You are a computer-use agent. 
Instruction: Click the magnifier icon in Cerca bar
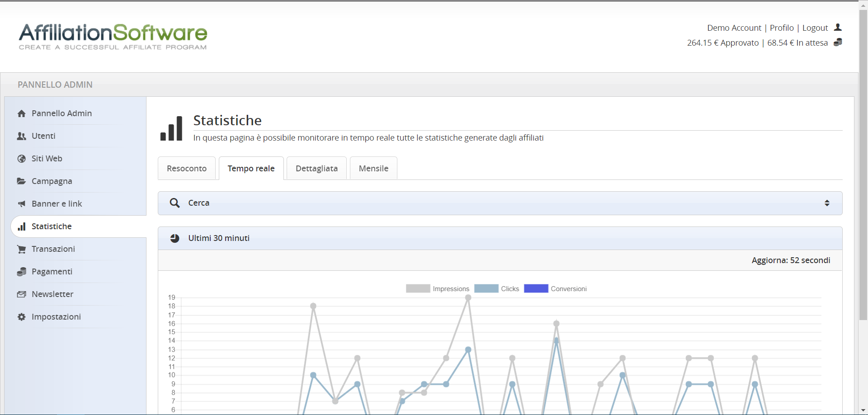click(175, 203)
